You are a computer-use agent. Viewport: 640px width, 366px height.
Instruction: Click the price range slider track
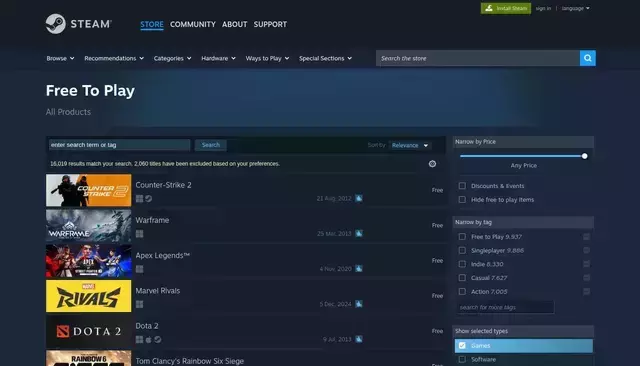pyautogui.click(x=522, y=156)
